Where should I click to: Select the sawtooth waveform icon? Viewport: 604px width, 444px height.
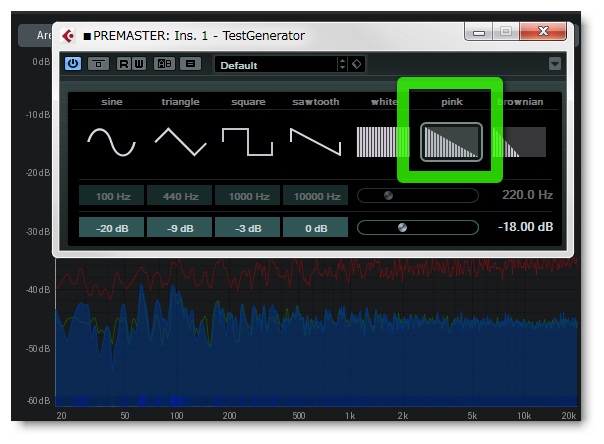(315, 142)
